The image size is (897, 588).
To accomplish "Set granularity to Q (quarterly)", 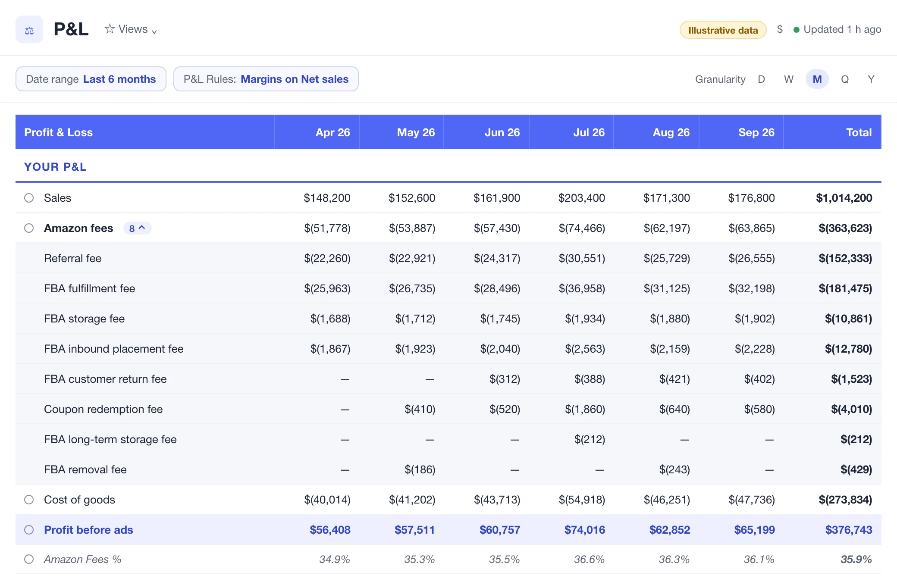I will [x=845, y=79].
